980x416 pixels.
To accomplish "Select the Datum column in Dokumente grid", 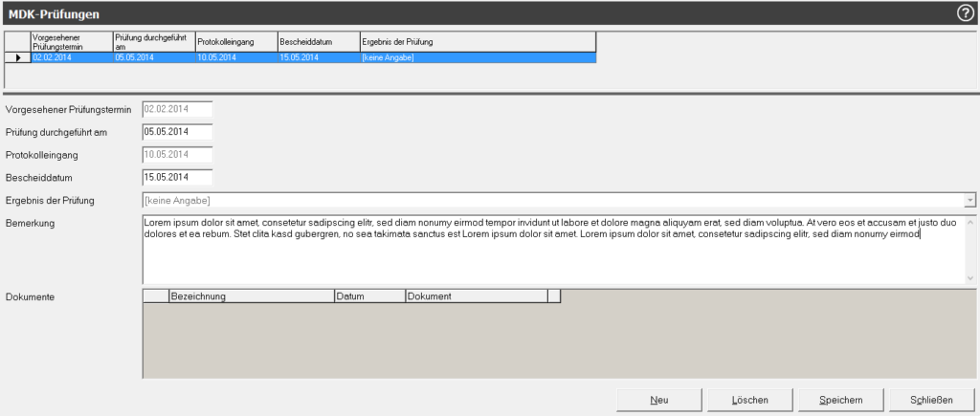I will (x=369, y=296).
